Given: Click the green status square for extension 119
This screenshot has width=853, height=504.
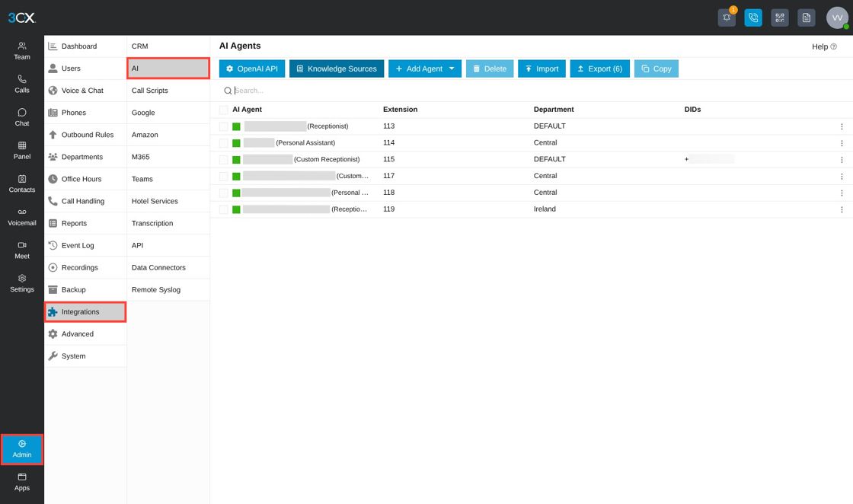Looking at the screenshot, I should click(x=236, y=209).
